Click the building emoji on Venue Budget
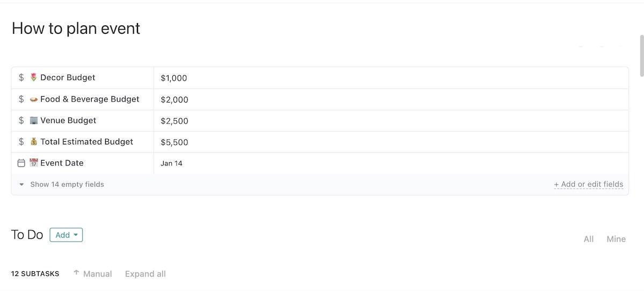 pos(34,120)
